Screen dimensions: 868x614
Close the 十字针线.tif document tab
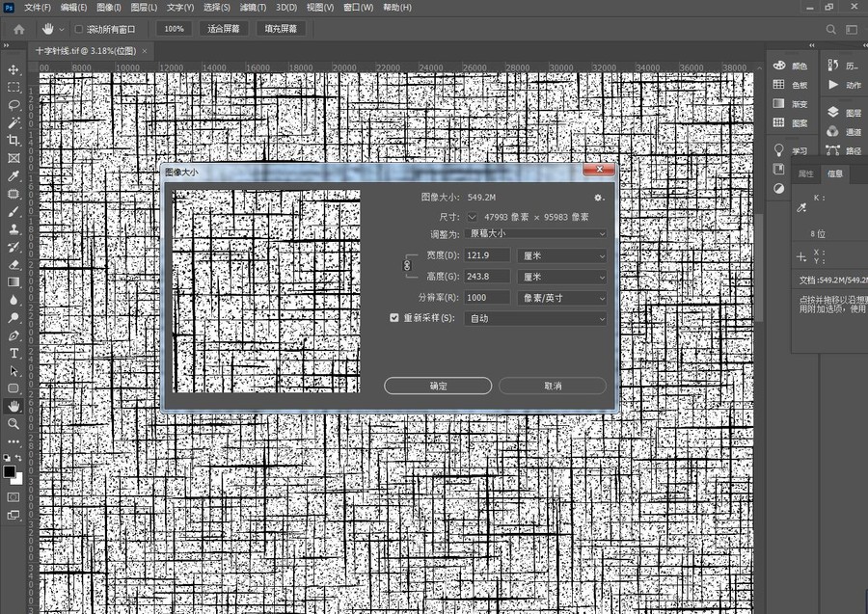point(145,51)
